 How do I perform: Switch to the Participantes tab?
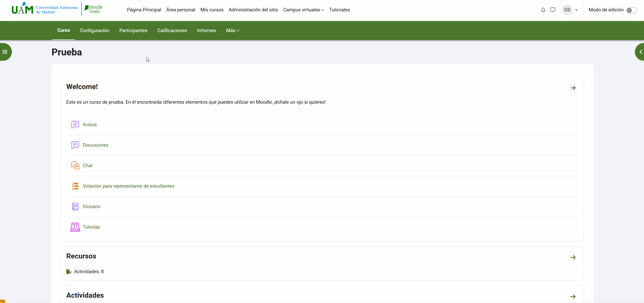(x=133, y=31)
